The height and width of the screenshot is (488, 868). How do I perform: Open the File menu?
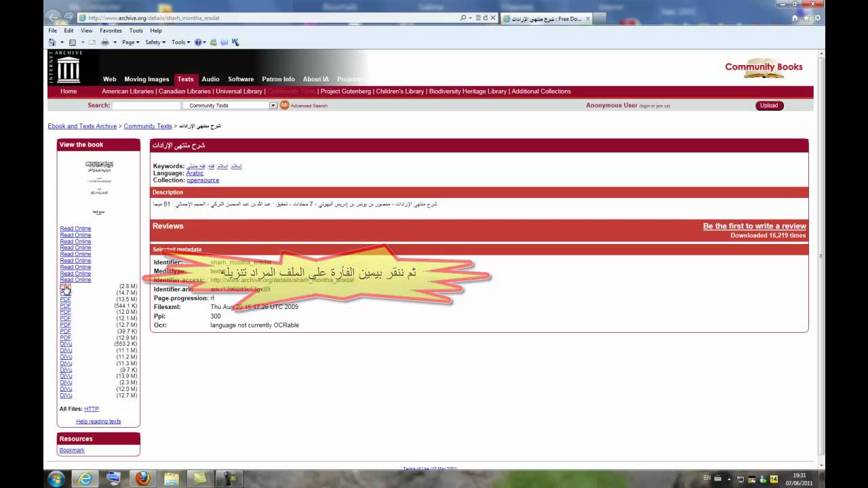pos(52,30)
